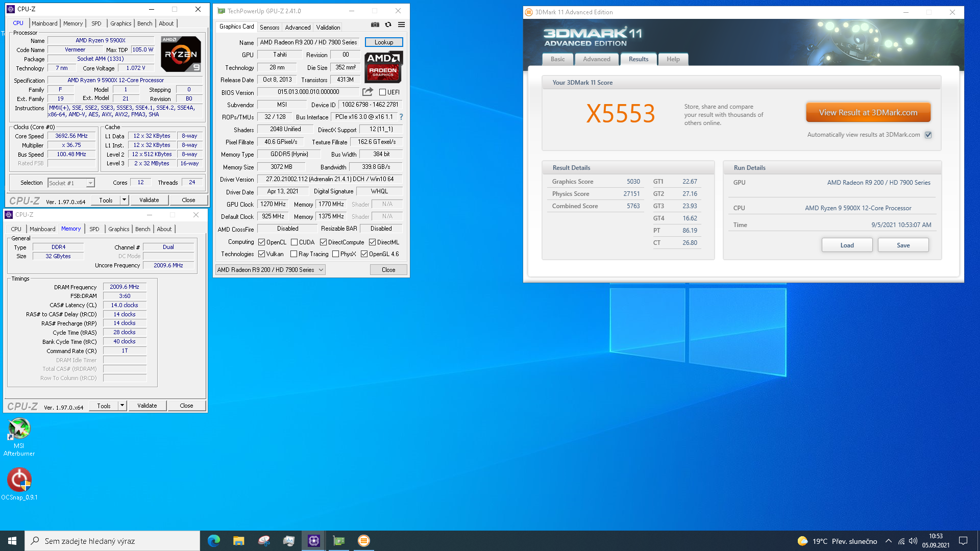Open MSI Afterburner desktop shortcut

click(x=19, y=437)
